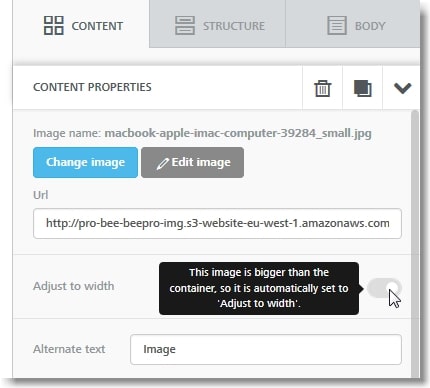This screenshot has width=430, height=388.
Task: Toggle the Adjust to width switch
Action: (384, 288)
